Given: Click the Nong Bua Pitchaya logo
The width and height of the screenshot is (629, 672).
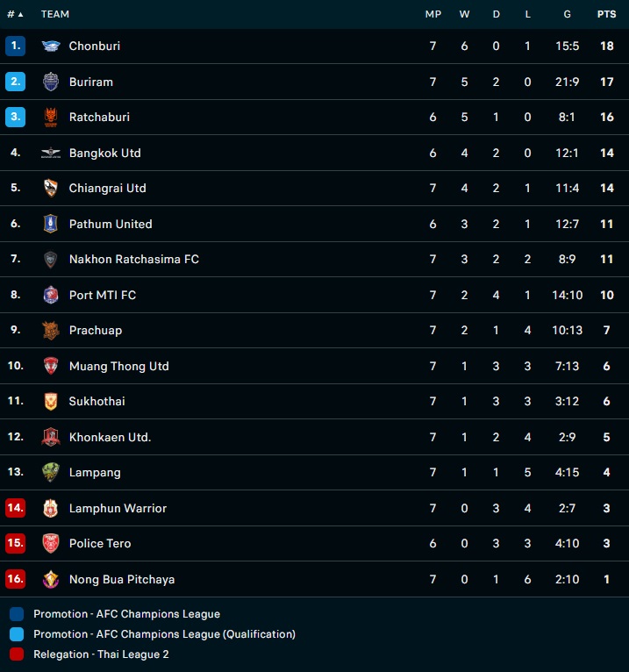Looking at the screenshot, I should (x=51, y=579).
